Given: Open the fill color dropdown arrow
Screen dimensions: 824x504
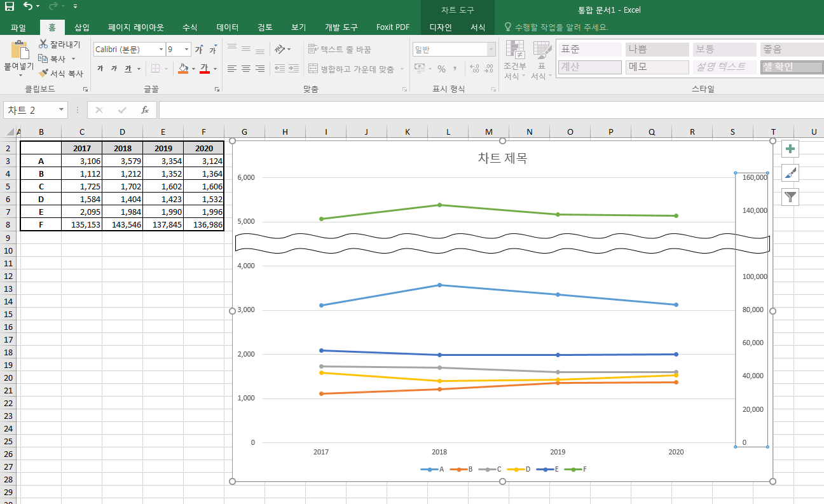Looking at the screenshot, I should point(193,69).
